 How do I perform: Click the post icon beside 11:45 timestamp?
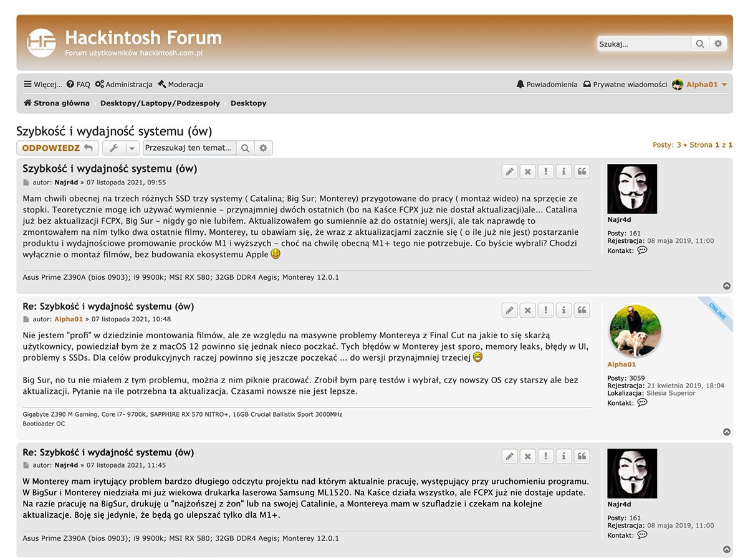tap(26, 465)
